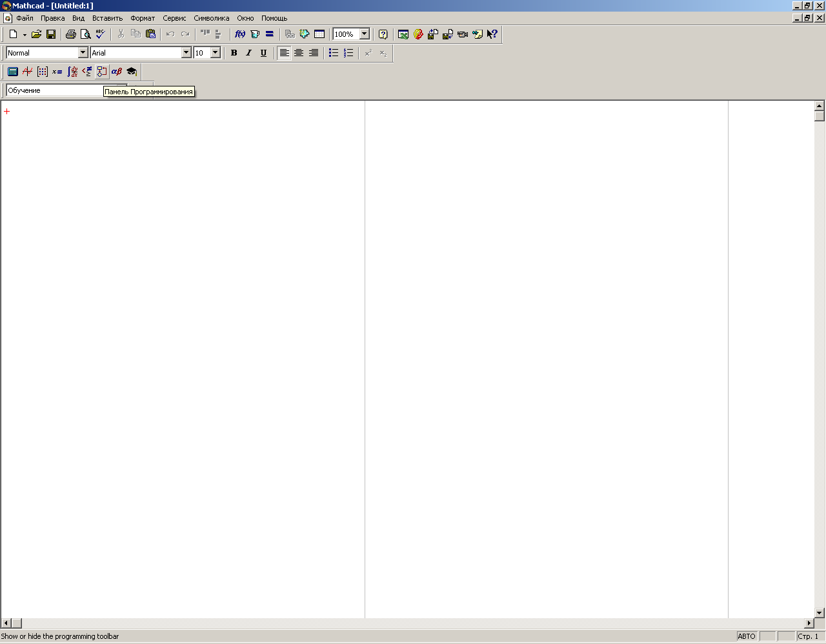Open Help with question mark icon
The image size is (826, 644).
(x=383, y=34)
